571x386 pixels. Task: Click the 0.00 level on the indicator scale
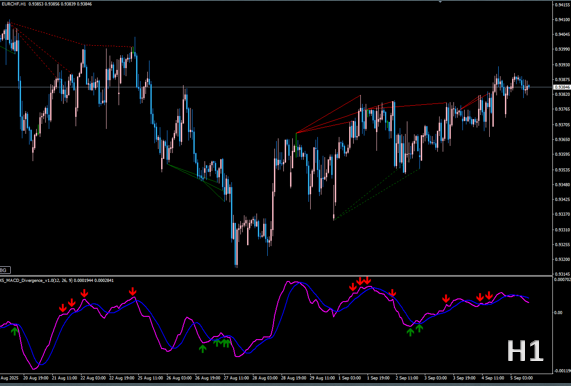coord(559,312)
